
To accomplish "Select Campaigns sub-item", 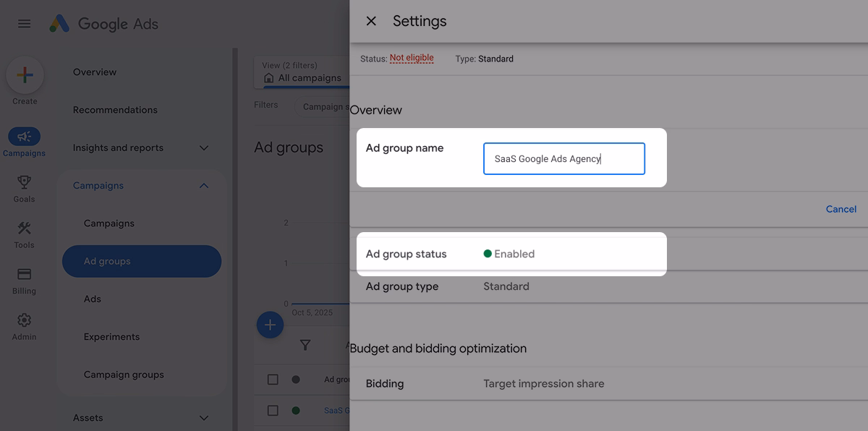I will pos(109,223).
